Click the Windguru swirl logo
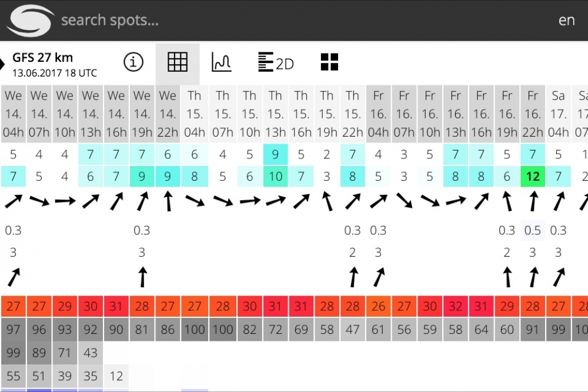Screen dimensions: 588x392 (30, 20)
